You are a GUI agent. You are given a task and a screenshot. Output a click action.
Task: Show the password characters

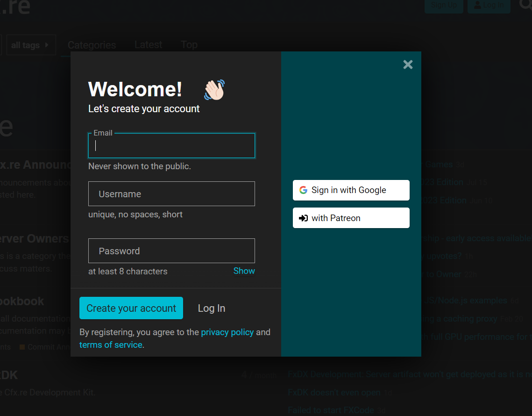point(244,271)
